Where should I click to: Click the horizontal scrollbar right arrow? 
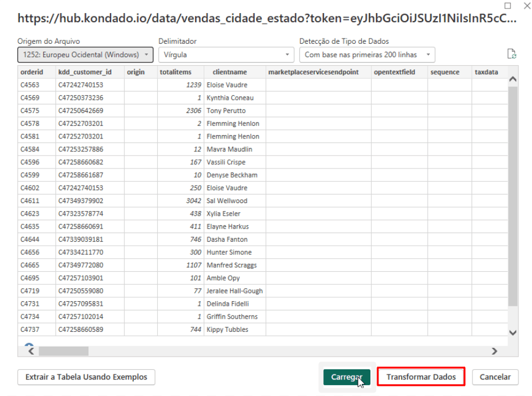click(x=494, y=351)
